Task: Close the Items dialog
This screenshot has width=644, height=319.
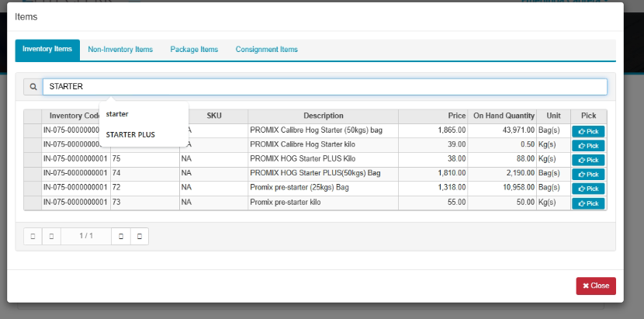Action: point(595,286)
